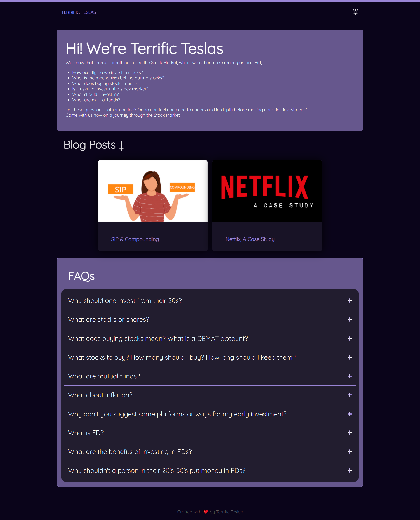
Task: Click the Terrific Teslas site logo link
Action: coord(78,12)
